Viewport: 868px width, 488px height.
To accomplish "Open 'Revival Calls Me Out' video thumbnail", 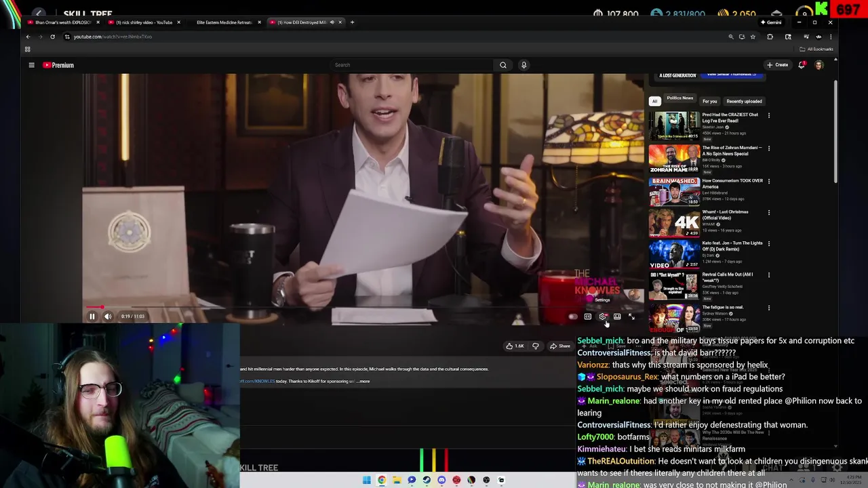I will 674,286.
